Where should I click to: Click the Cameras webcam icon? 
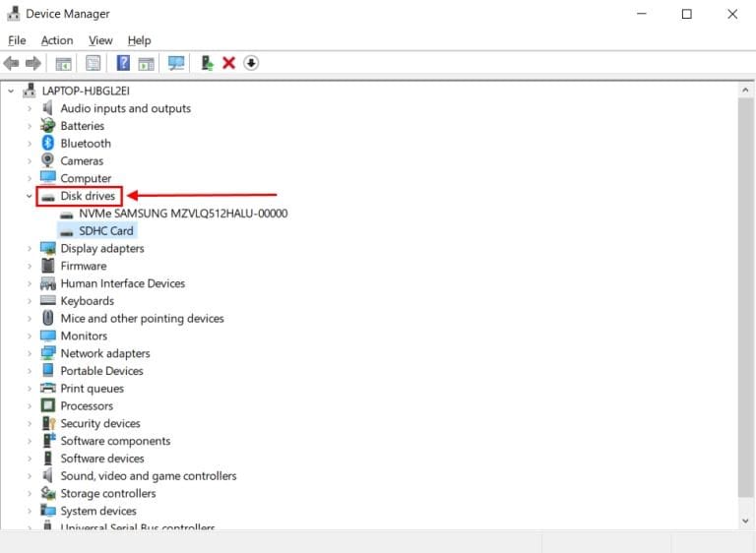pyautogui.click(x=47, y=160)
